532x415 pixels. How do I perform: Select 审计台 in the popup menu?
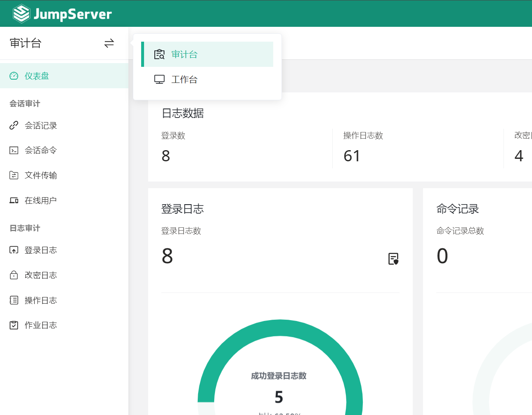click(x=184, y=54)
